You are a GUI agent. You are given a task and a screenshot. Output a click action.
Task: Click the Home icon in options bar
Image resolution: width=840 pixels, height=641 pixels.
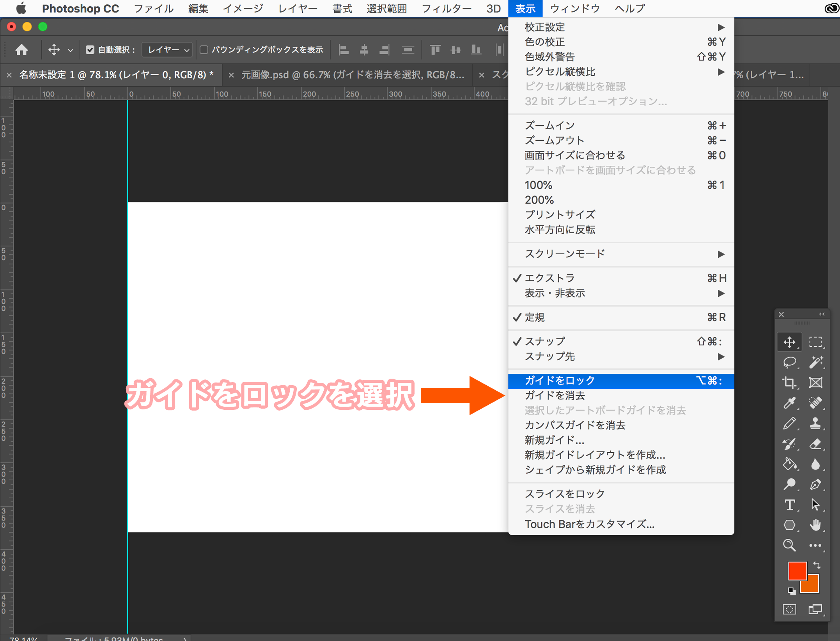21,50
